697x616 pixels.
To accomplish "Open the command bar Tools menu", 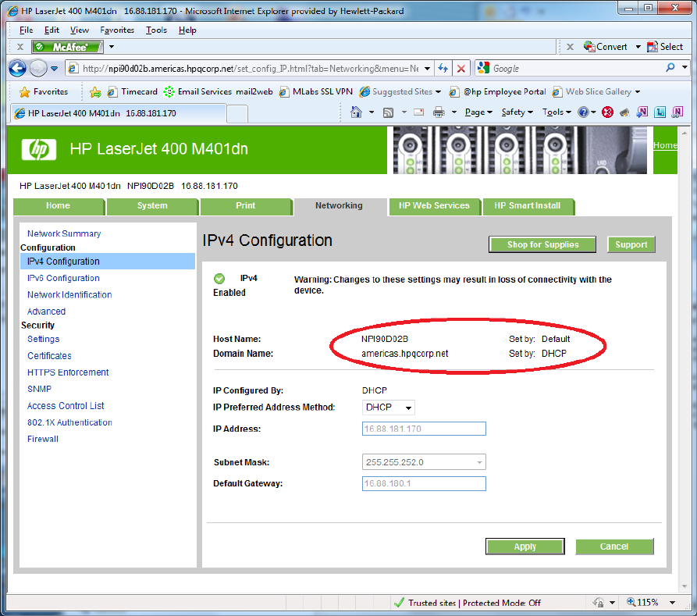I will (557, 112).
